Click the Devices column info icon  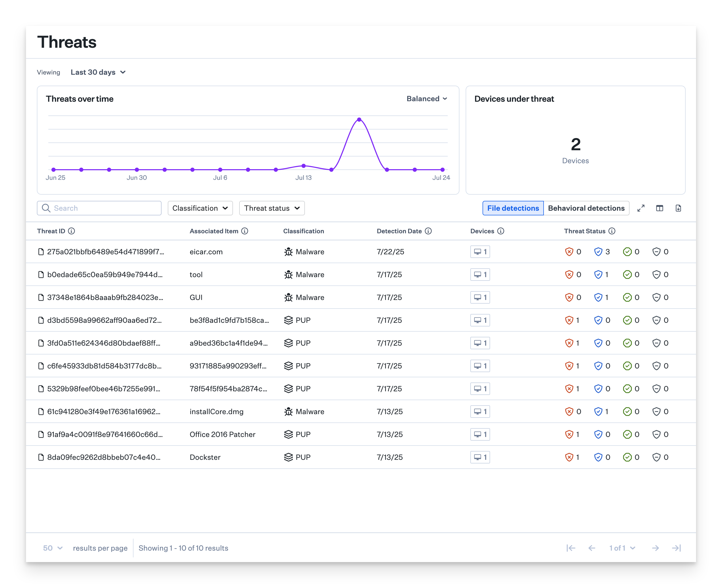pos(501,231)
